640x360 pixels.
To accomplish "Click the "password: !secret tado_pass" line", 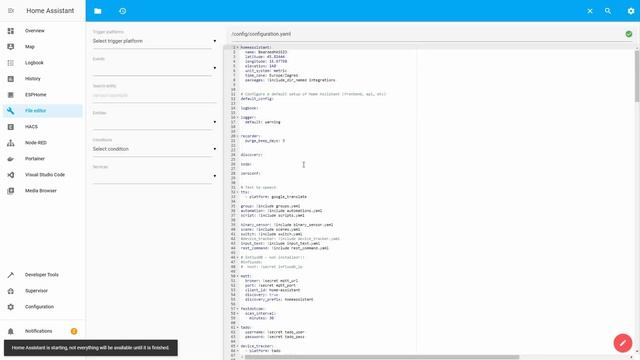I will (275, 337).
